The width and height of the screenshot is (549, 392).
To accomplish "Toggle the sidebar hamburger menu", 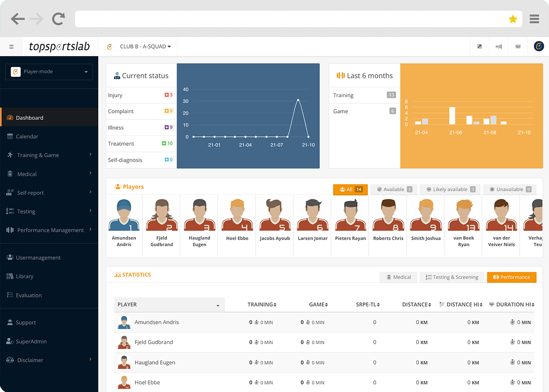I will (x=11, y=47).
